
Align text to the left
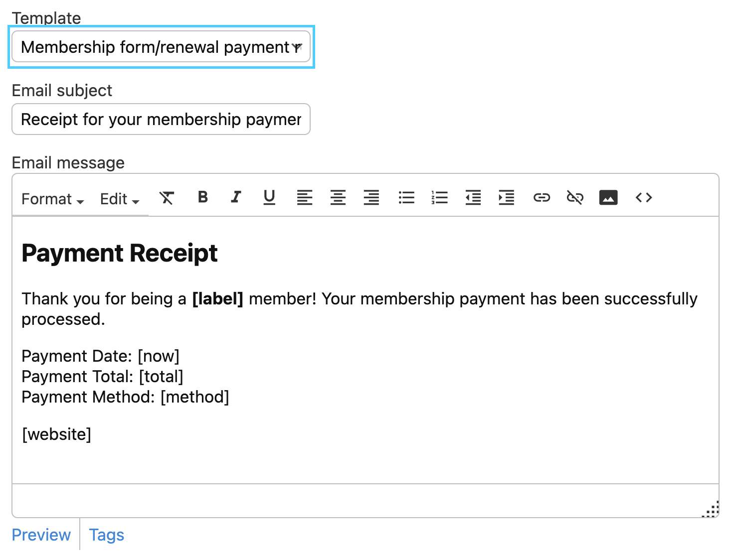click(305, 198)
